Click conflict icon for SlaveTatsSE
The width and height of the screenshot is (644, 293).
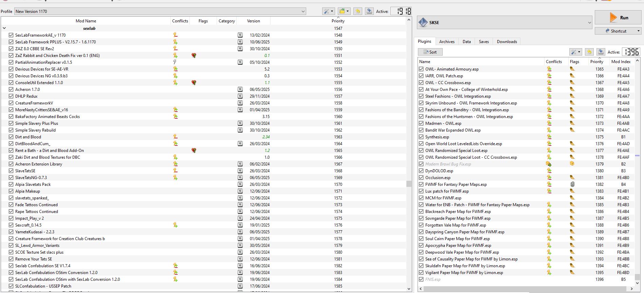click(175, 171)
